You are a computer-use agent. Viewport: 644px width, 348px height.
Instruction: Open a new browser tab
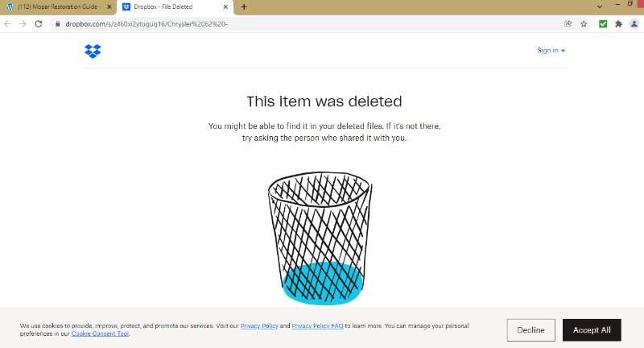coord(244,7)
